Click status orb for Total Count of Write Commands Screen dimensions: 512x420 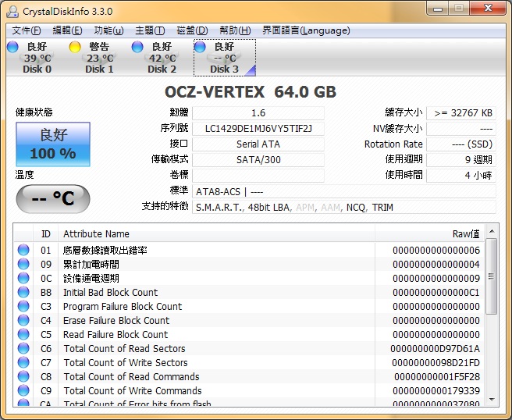[23, 390]
